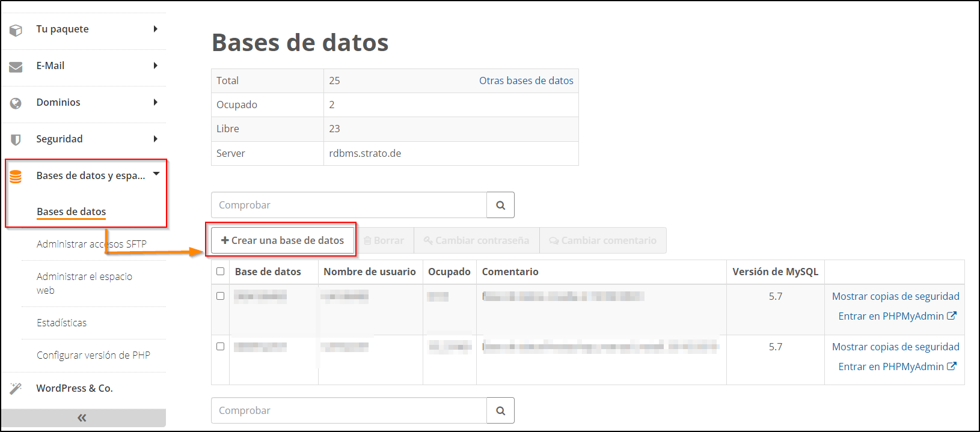Click the package box icon beside Tu paquete
Screen dimensions: 980x432
click(16, 29)
